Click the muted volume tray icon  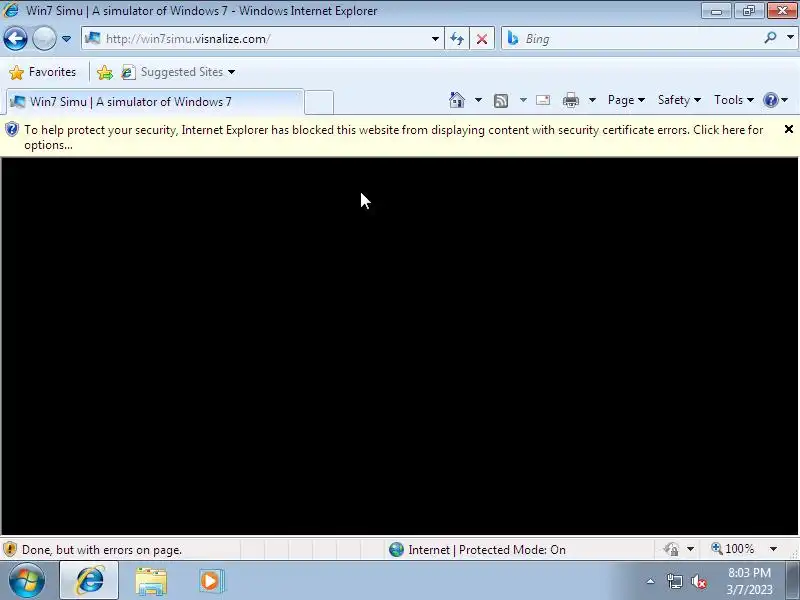point(698,581)
